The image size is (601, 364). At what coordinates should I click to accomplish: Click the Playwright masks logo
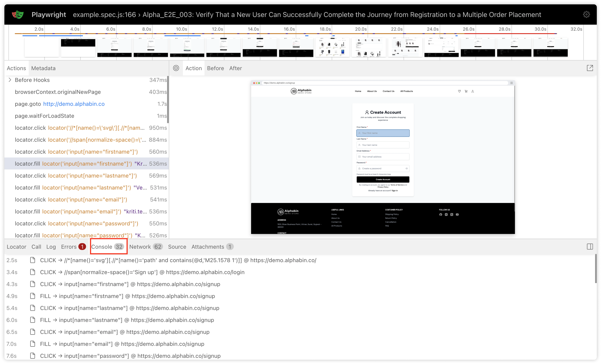pyautogui.click(x=18, y=15)
